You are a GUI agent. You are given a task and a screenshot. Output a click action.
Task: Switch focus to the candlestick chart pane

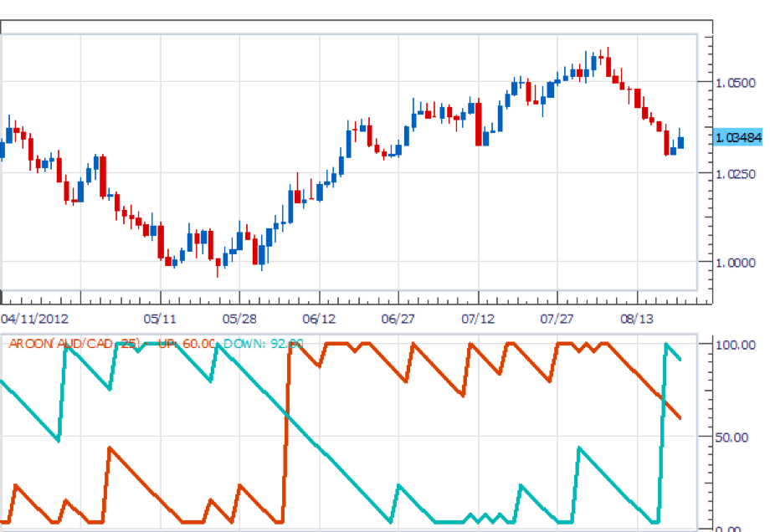pyautogui.click(x=352, y=167)
